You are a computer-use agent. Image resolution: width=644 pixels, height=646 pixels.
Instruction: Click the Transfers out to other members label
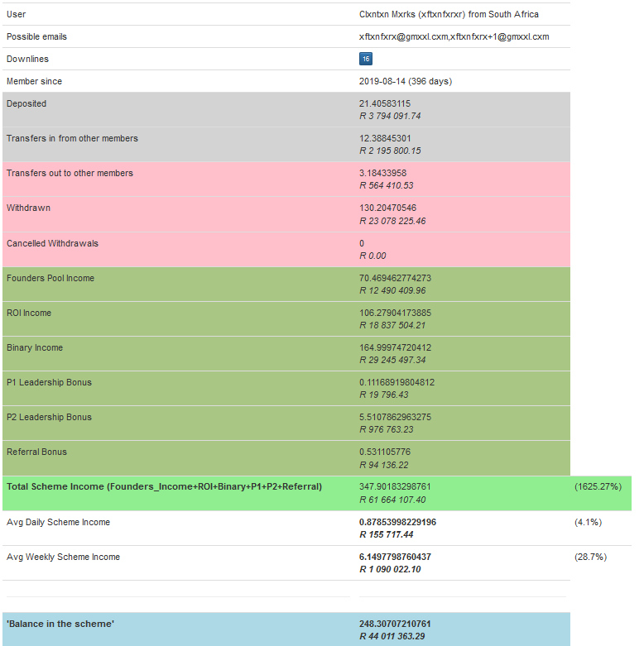[70, 173]
